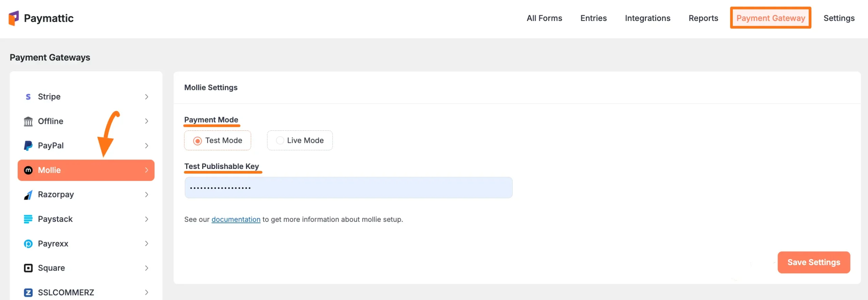Expand the Paystack row chevron

146,219
